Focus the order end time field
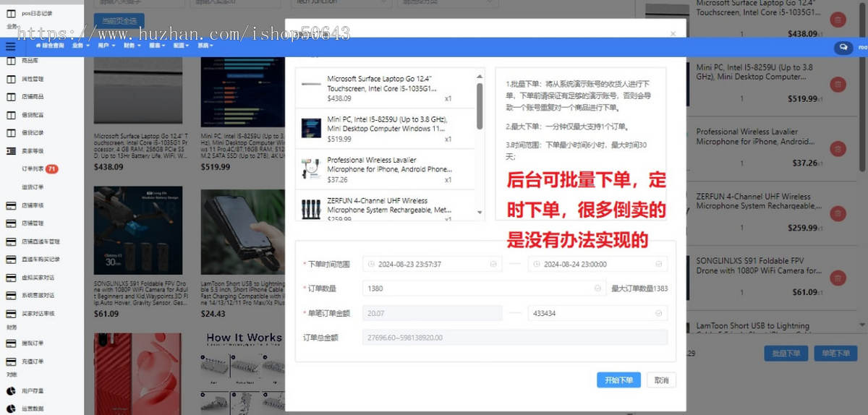 coord(597,265)
